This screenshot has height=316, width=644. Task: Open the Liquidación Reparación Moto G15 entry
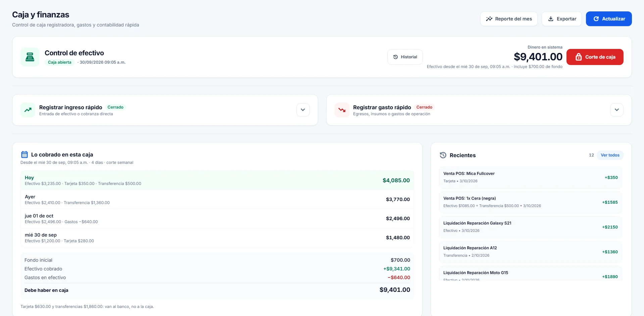coord(531,273)
